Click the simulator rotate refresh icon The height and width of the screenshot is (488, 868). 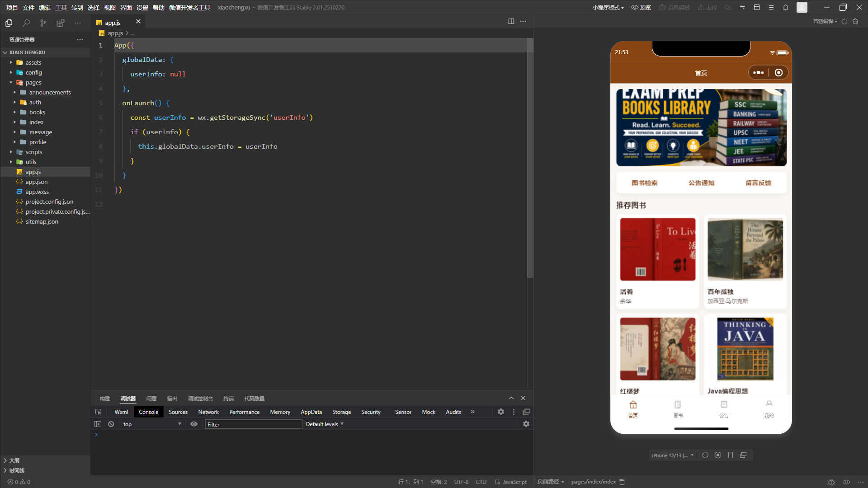coord(705,455)
